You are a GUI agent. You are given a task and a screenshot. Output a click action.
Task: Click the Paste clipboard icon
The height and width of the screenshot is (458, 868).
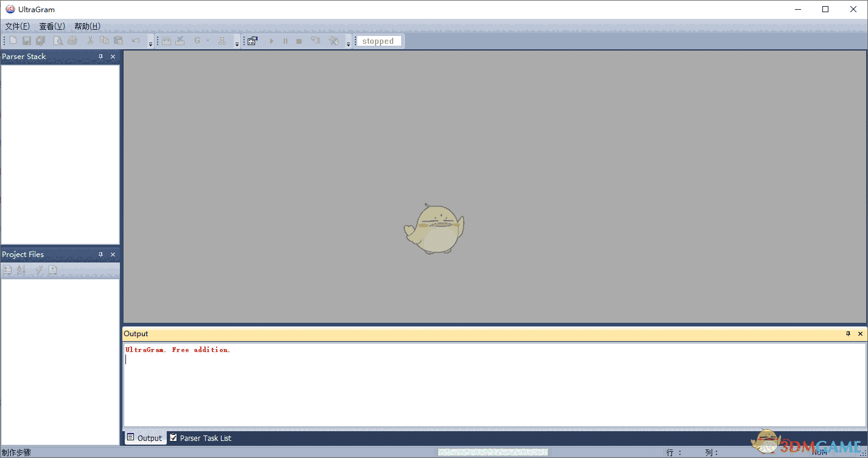[x=119, y=41]
